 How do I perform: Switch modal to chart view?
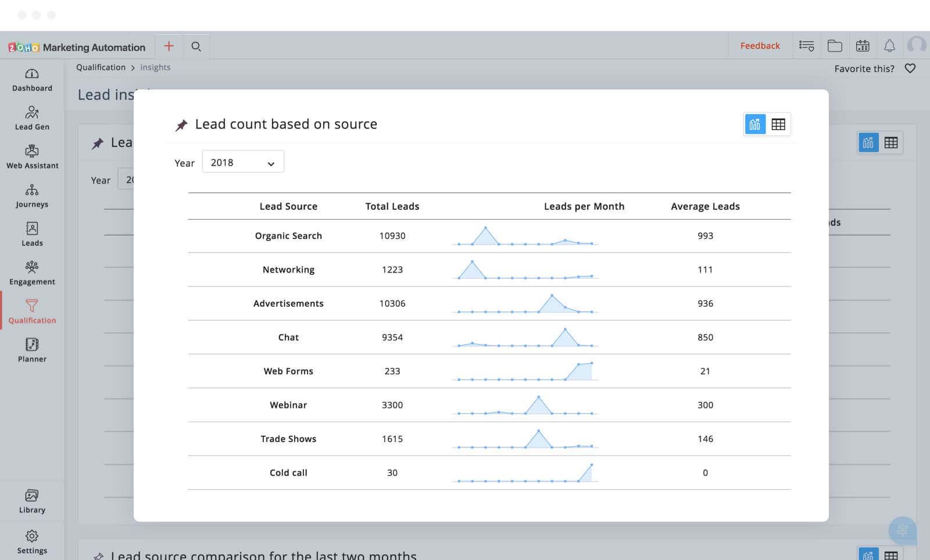pyautogui.click(x=755, y=124)
